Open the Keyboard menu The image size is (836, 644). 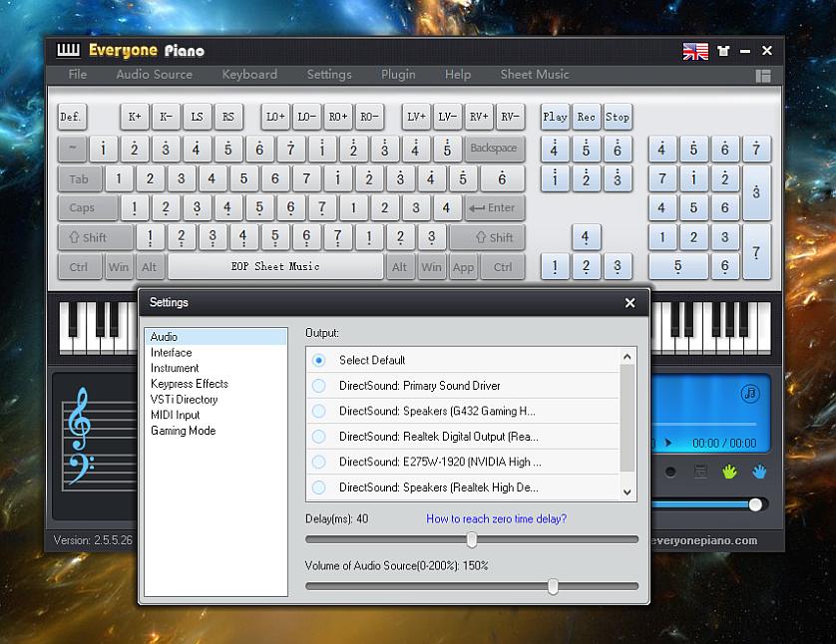249,75
